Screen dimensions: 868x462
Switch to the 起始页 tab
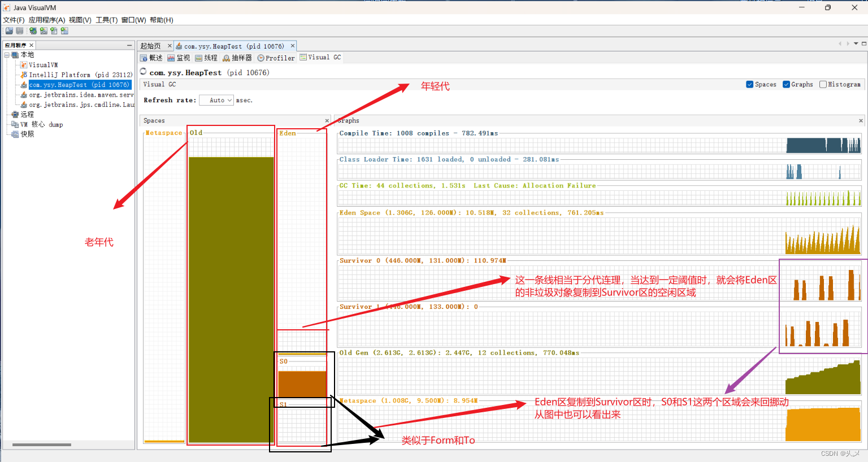pos(151,46)
